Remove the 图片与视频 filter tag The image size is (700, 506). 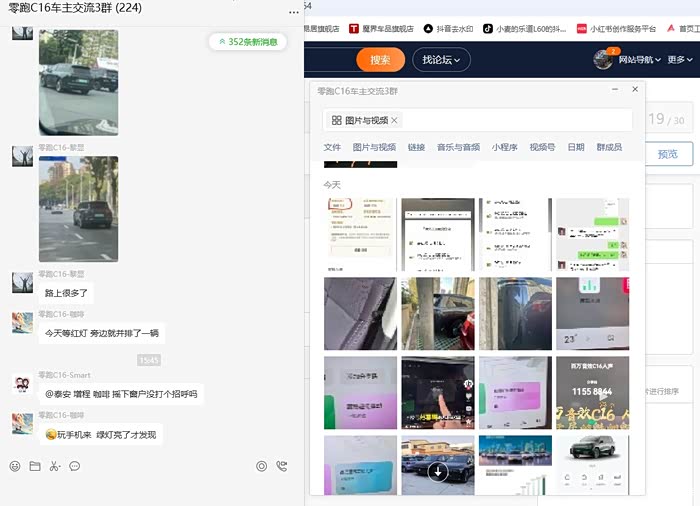(x=395, y=120)
